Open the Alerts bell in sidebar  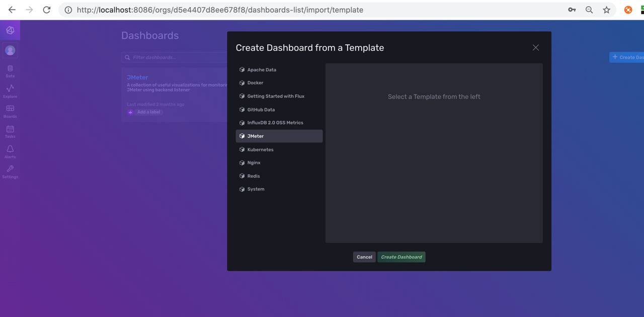click(10, 152)
